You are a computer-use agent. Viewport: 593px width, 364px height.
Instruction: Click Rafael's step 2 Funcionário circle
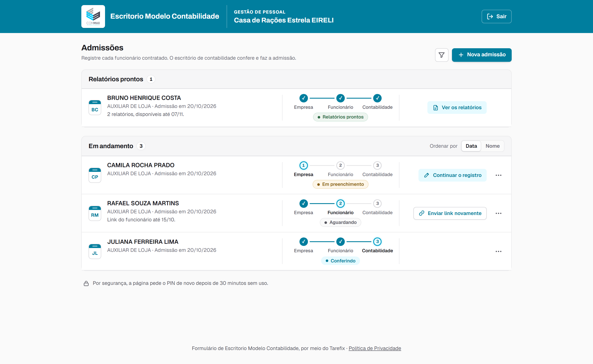pyautogui.click(x=340, y=203)
